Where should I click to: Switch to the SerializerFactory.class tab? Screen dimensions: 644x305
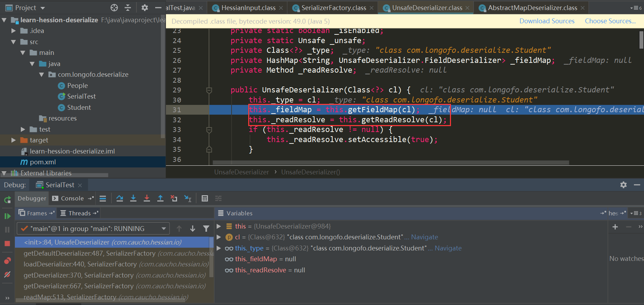[333, 8]
